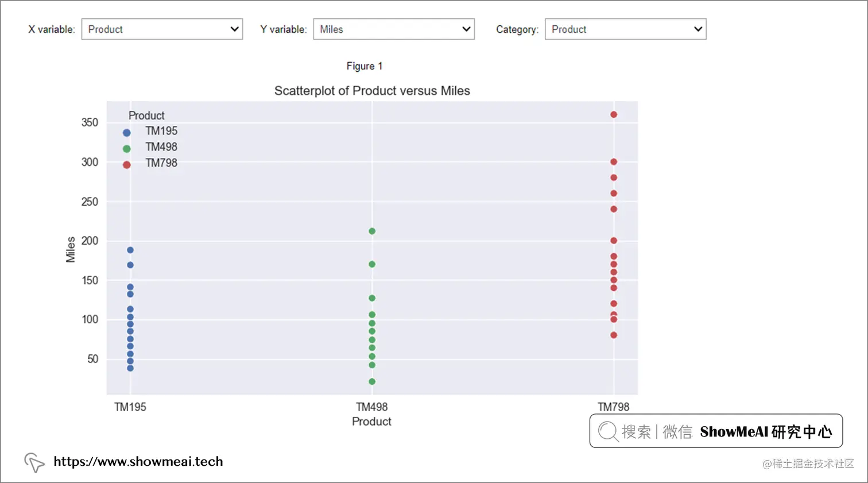The image size is (868, 483).
Task: Click the TM798 x-axis tick label
Action: 613,407
